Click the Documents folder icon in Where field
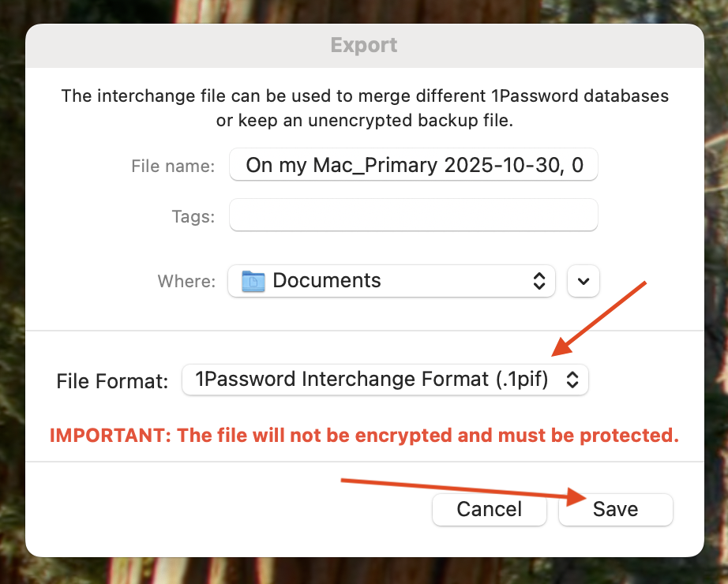Viewport: 728px width, 584px height. click(x=252, y=280)
